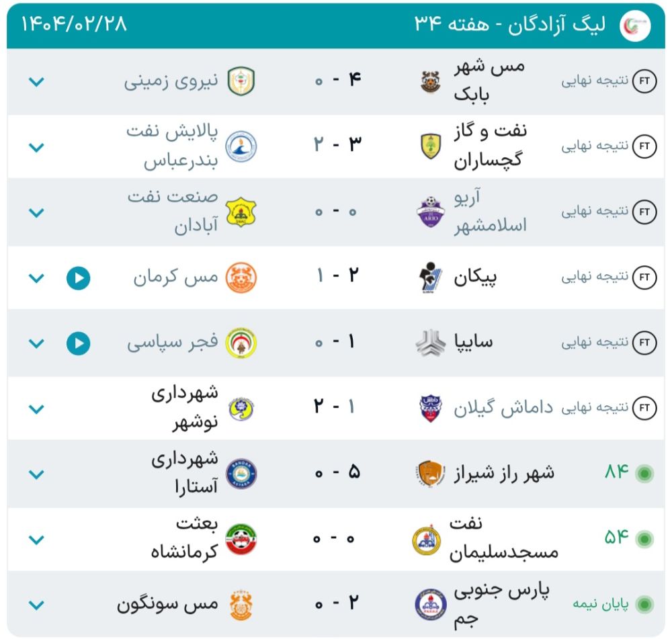672x639 pixels.
Task: Play video for Paykan vs Mes Kerman
Action: tap(79, 278)
